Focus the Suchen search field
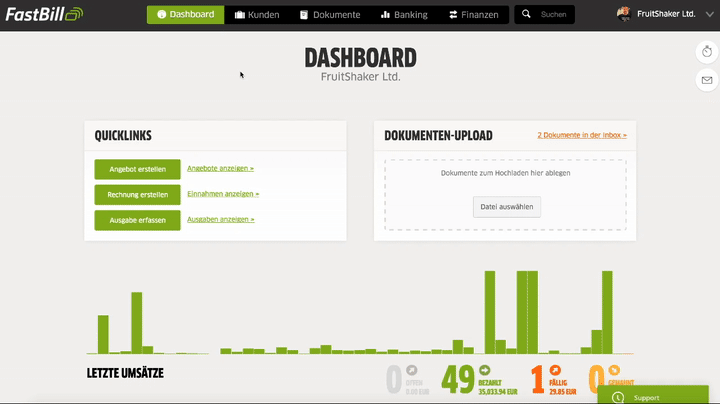The width and height of the screenshot is (720, 404). pos(555,15)
